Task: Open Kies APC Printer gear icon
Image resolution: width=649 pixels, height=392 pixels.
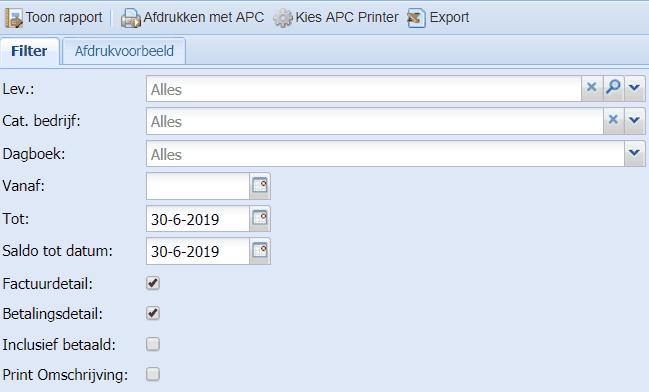Action: tap(283, 18)
